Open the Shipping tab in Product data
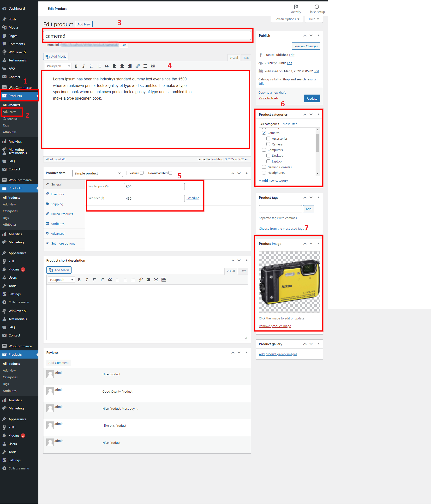The height and width of the screenshot is (504, 431). (x=57, y=204)
